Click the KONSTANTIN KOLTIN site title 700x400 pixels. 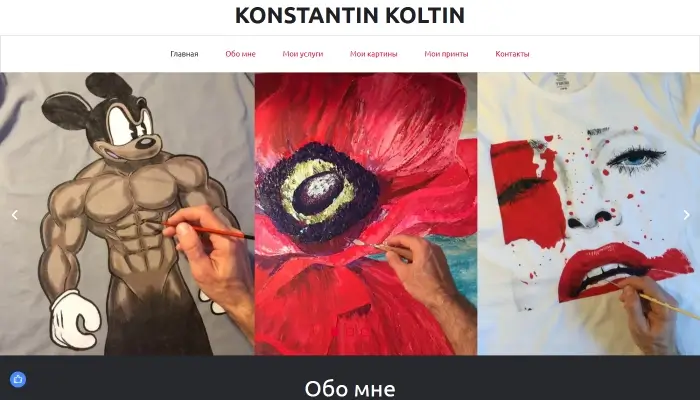click(350, 15)
